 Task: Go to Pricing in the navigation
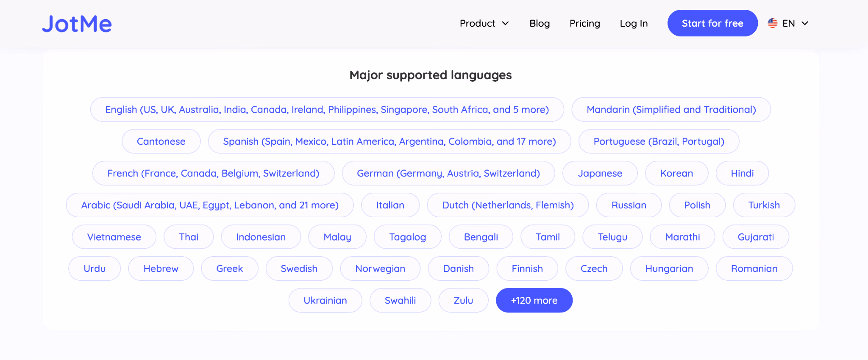tap(585, 23)
